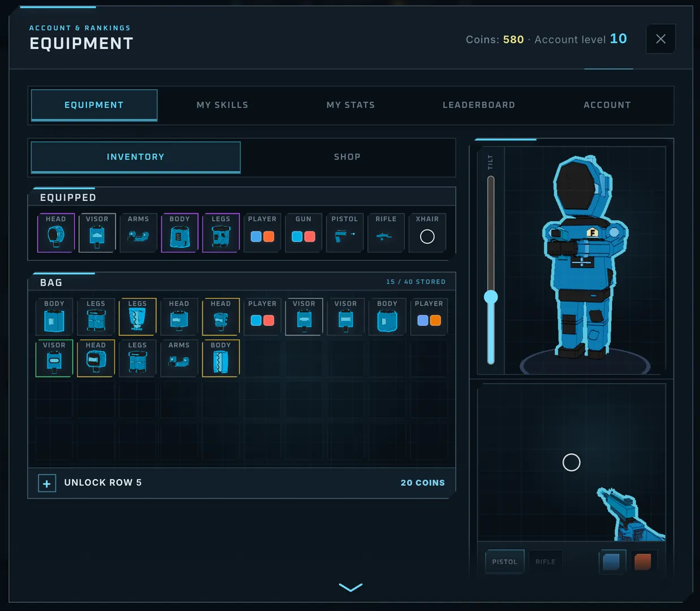Viewport: 700px width, 611px height.
Task: Pick the non-bordered VISOR item in bag row one
Action: pyautogui.click(x=345, y=317)
